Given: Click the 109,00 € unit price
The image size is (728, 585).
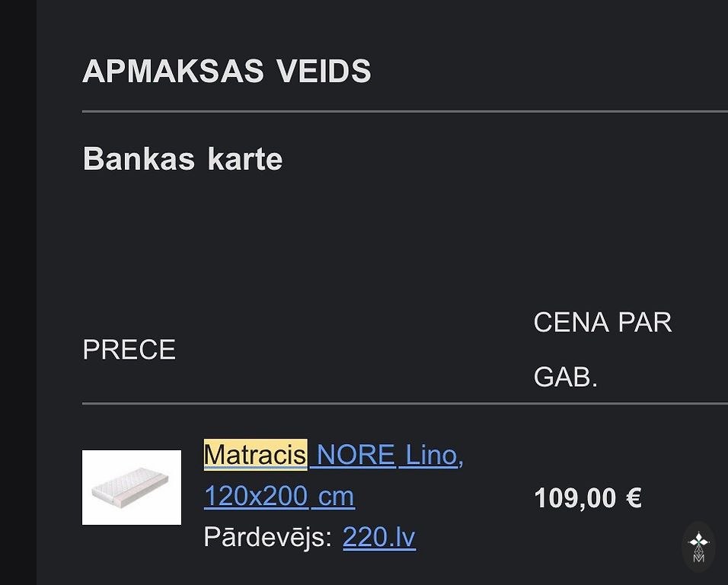Looking at the screenshot, I should (x=587, y=499).
